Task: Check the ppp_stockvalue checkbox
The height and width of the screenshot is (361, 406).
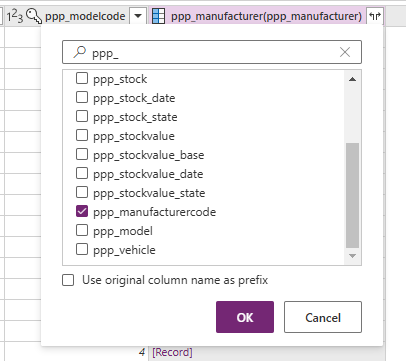Action: pos(82,135)
